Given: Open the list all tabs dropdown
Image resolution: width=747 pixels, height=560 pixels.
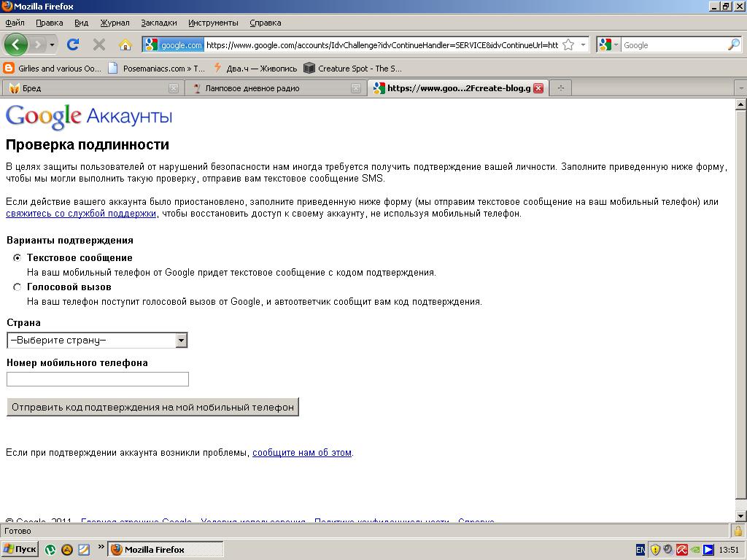Looking at the screenshot, I should (x=741, y=88).
